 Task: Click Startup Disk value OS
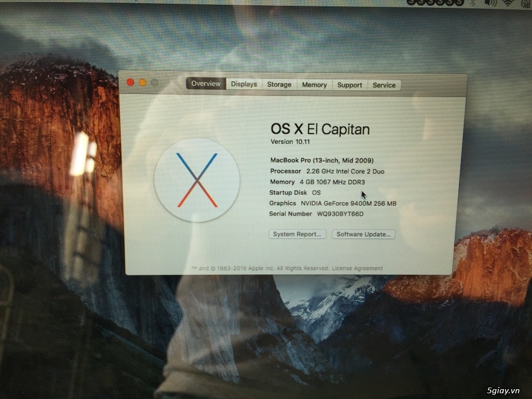pos(316,193)
